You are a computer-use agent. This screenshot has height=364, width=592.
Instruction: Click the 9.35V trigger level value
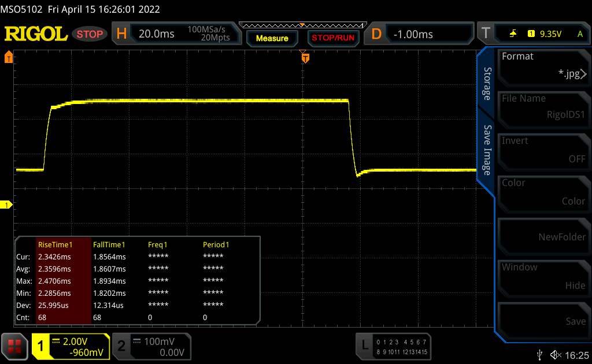click(x=550, y=34)
